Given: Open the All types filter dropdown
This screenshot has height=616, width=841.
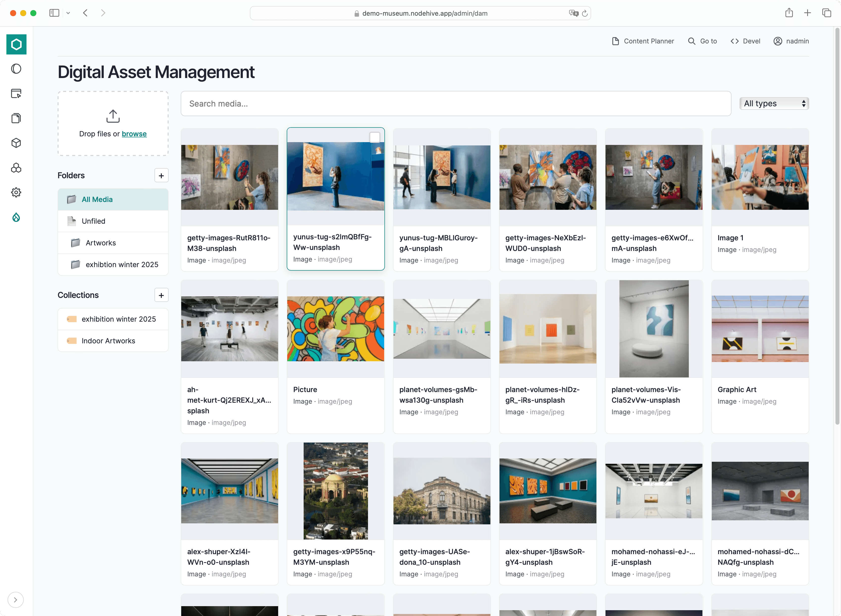Looking at the screenshot, I should pos(774,103).
